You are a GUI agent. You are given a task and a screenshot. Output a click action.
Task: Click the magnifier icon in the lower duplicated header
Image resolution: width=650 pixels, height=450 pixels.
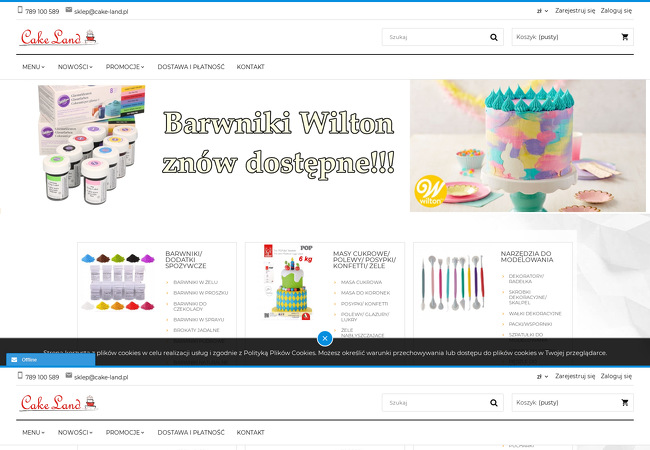click(494, 403)
